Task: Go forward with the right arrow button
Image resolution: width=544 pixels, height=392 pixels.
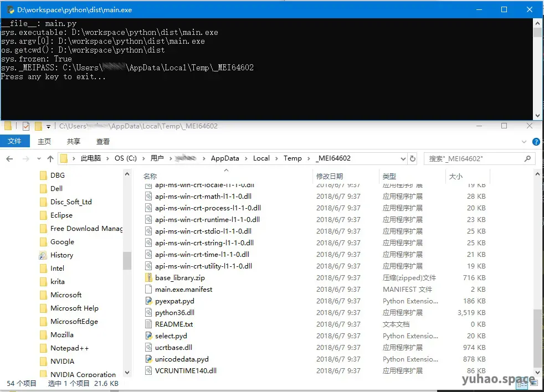Action: coord(25,159)
